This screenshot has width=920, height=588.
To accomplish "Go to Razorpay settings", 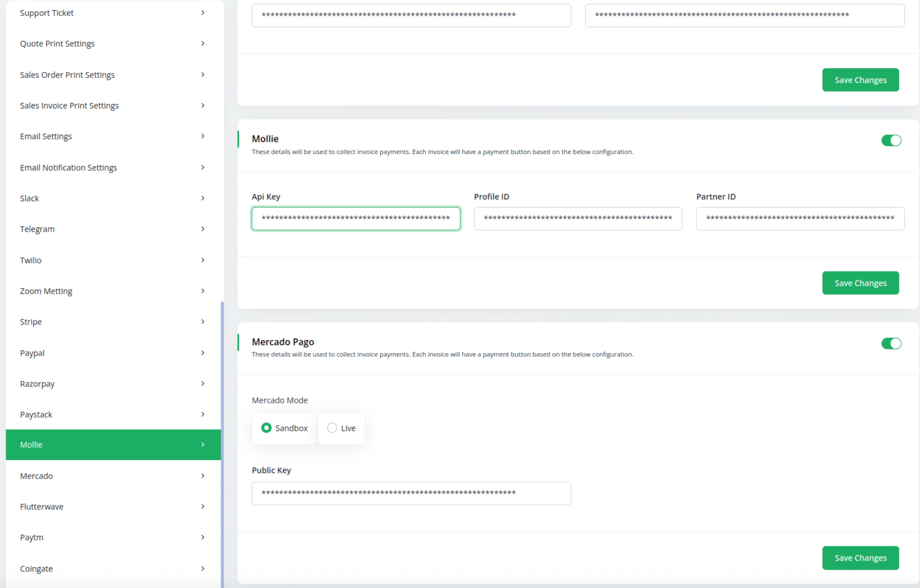I will coord(113,384).
